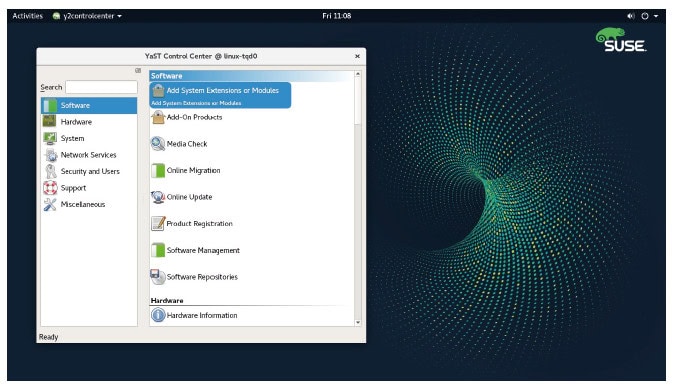Click the Hardware Information info icon
This screenshot has height=390, width=675.
click(x=158, y=315)
